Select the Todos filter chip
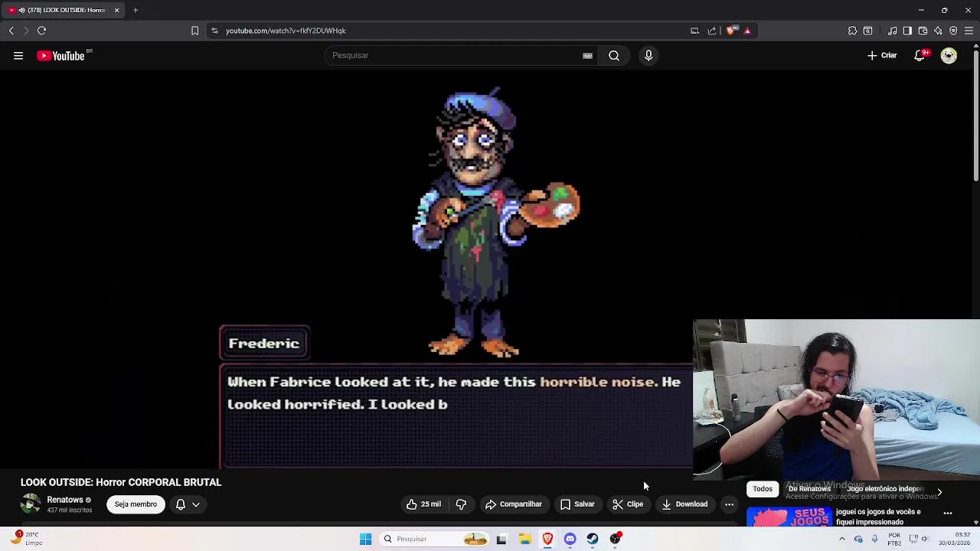Image resolution: width=980 pixels, height=551 pixels. (x=762, y=489)
